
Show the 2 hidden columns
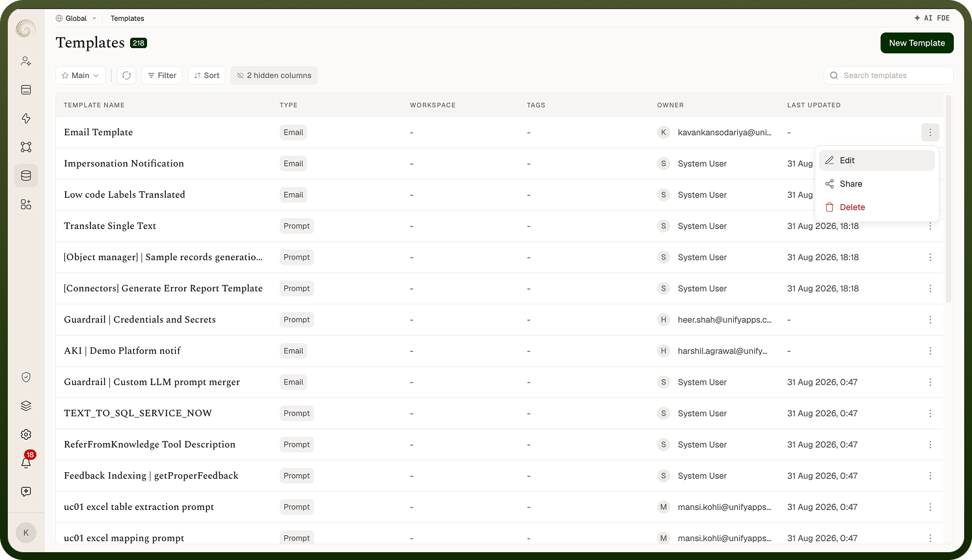tap(274, 75)
